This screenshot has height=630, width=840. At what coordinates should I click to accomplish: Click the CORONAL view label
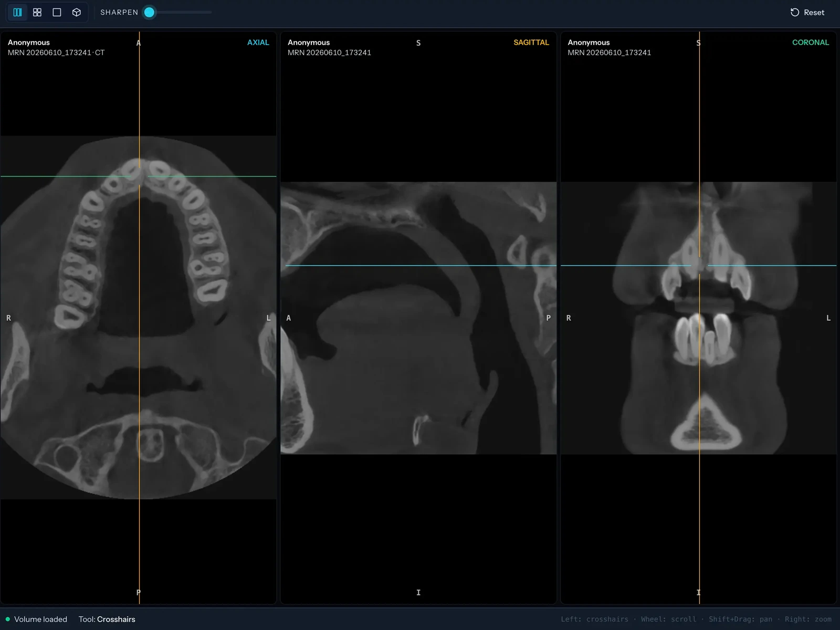pyautogui.click(x=810, y=43)
